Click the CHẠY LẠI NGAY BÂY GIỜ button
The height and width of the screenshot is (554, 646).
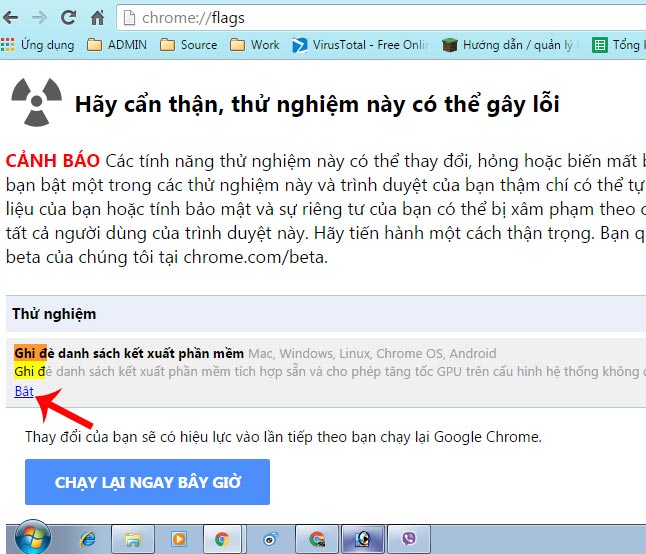coord(147,482)
